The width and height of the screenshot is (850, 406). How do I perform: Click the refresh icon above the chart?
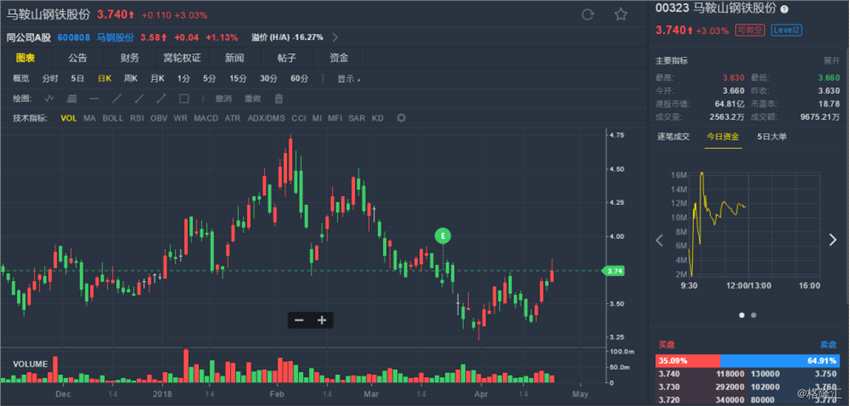tap(588, 14)
